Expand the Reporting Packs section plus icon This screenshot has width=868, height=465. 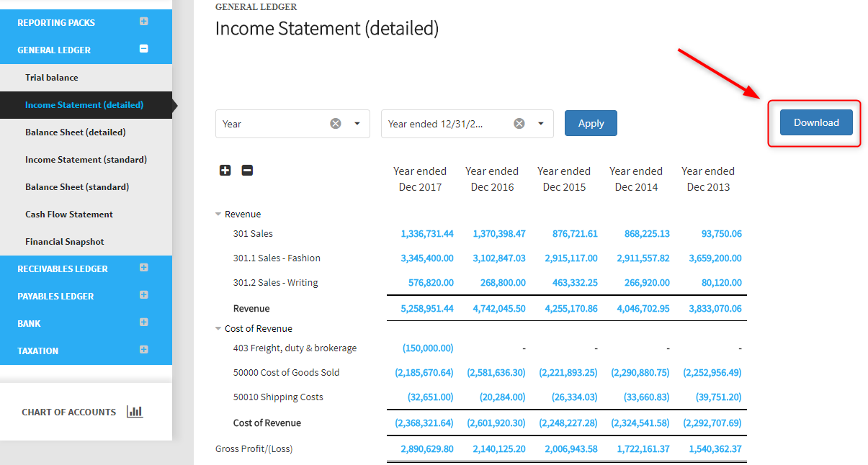point(143,22)
